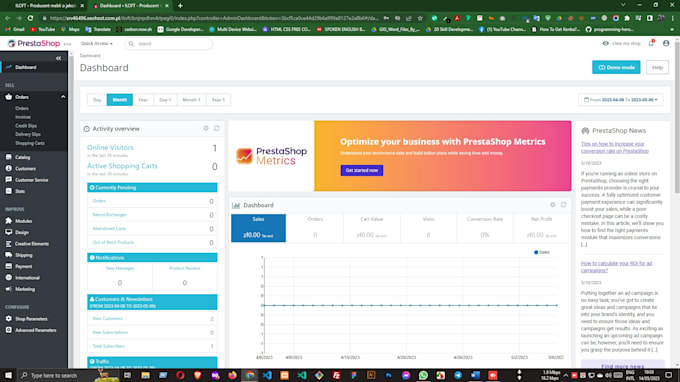Screen dimensions: 680x382
Task: Open the International globe icon
Action: point(9,278)
